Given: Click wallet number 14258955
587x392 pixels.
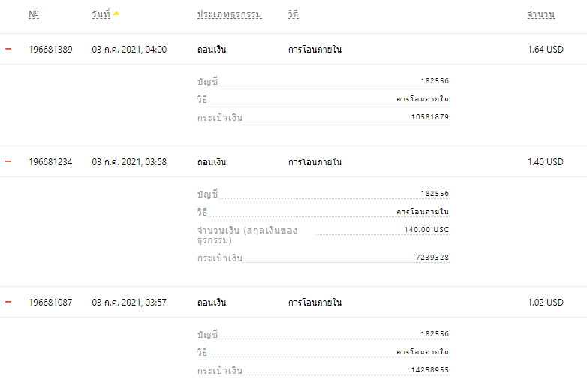Looking at the screenshot, I should click(x=430, y=370).
